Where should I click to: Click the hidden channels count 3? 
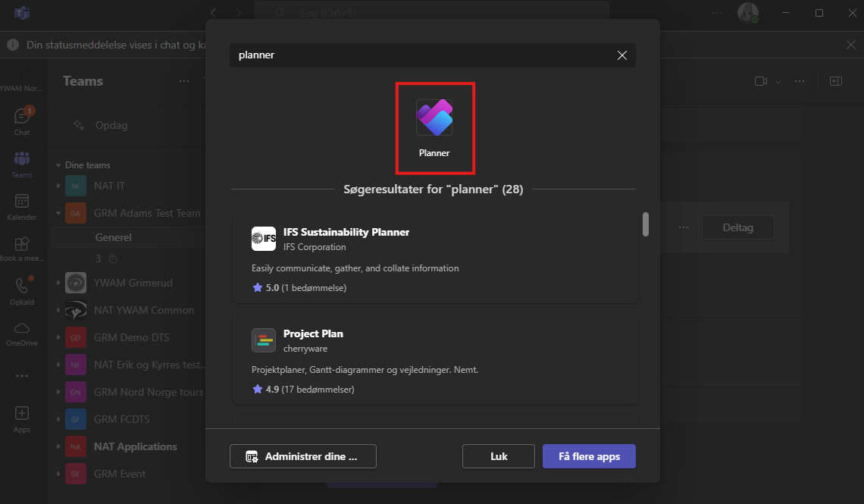(x=98, y=258)
